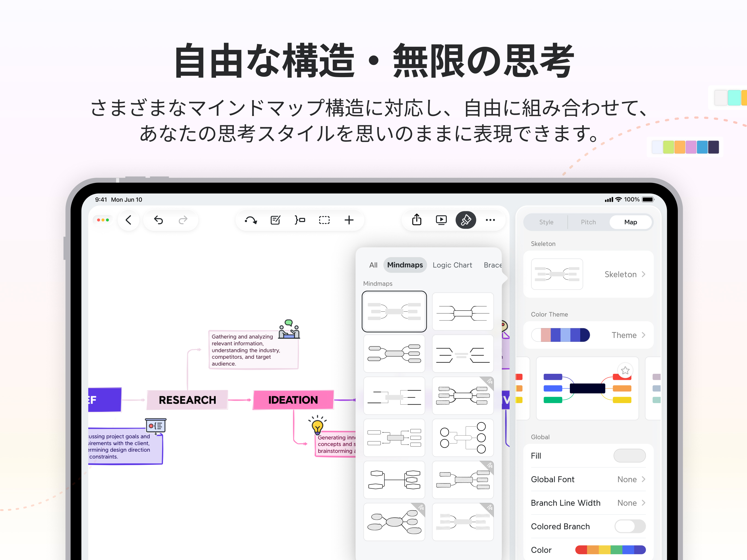Toggle the Fill option under Global
The width and height of the screenshot is (747, 560).
coord(629,456)
